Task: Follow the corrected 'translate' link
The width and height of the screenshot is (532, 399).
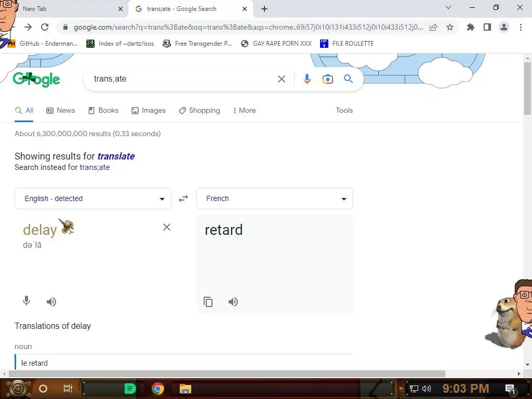Action: pos(116,156)
